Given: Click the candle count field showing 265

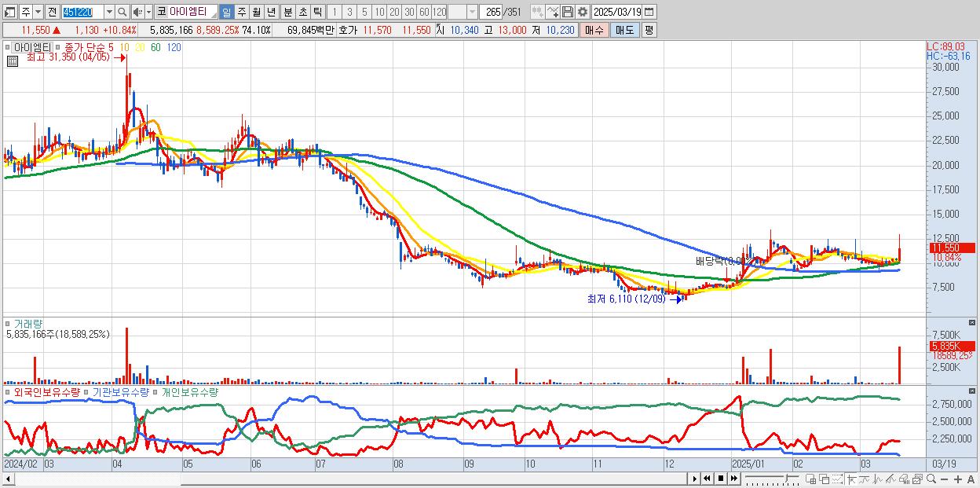Looking at the screenshot, I should (491, 12).
